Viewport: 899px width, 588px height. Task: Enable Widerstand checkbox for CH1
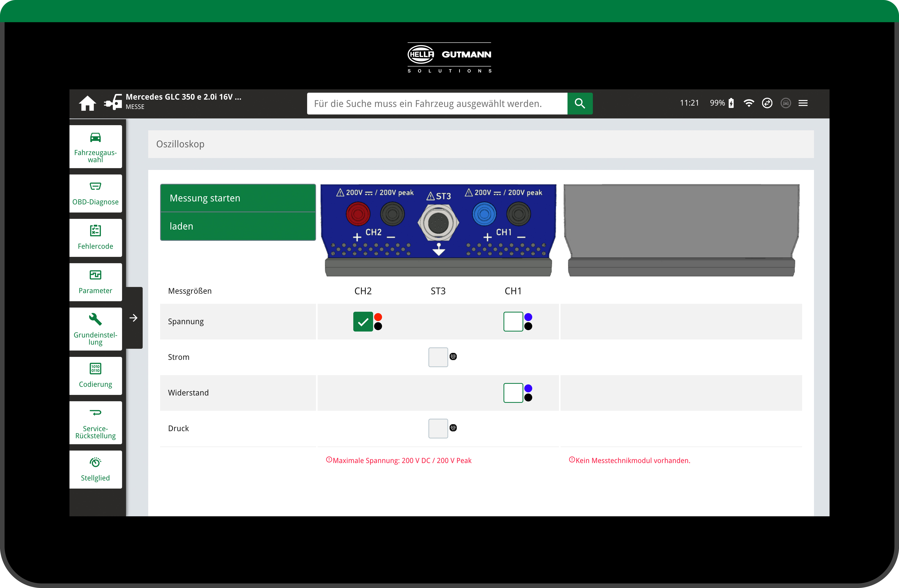click(513, 393)
